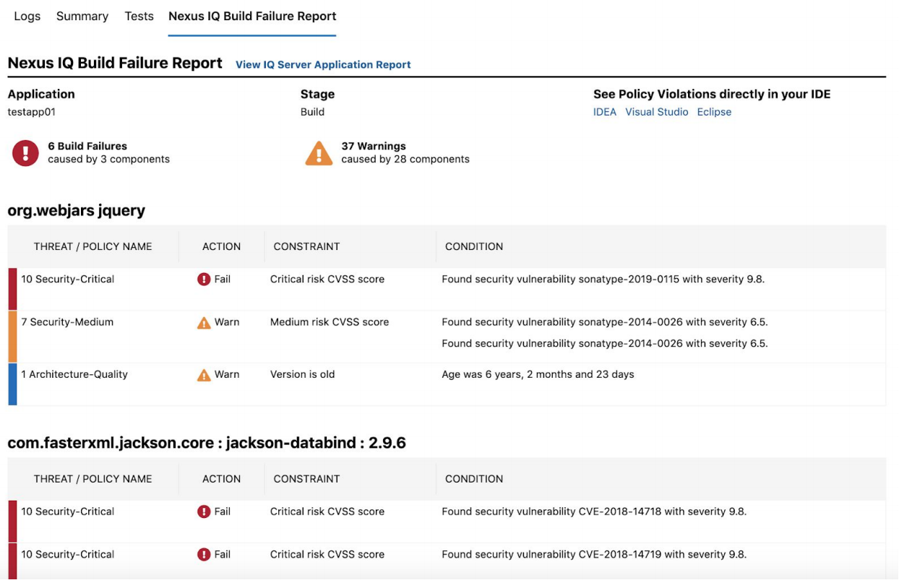
Task: Click the '37 Warnings' text
Action: [x=374, y=146]
